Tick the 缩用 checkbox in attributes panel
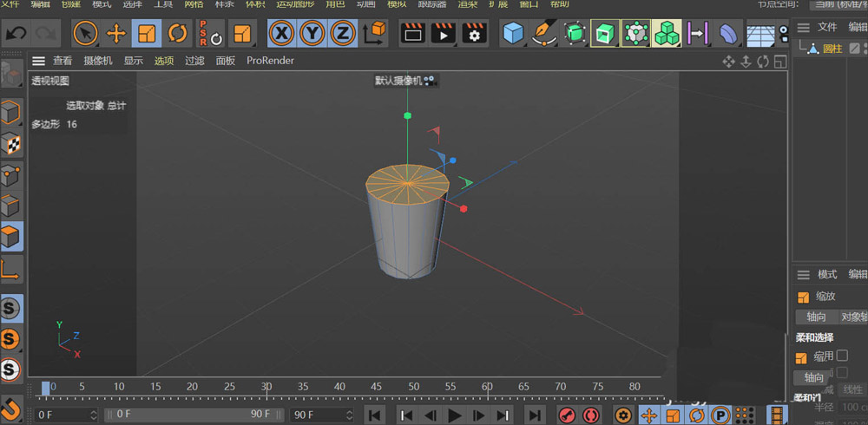Image resolution: width=868 pixels, height=425 pixels. pos(841,356)
